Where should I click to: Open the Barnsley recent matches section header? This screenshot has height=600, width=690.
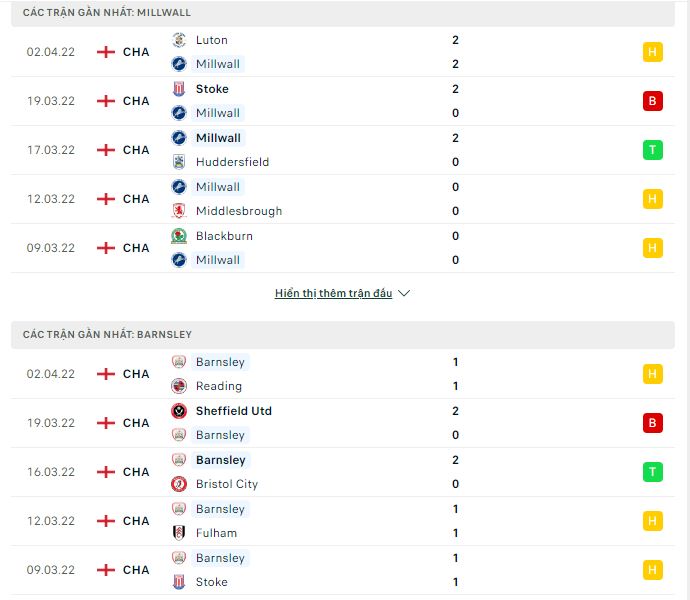click(342, 335)
